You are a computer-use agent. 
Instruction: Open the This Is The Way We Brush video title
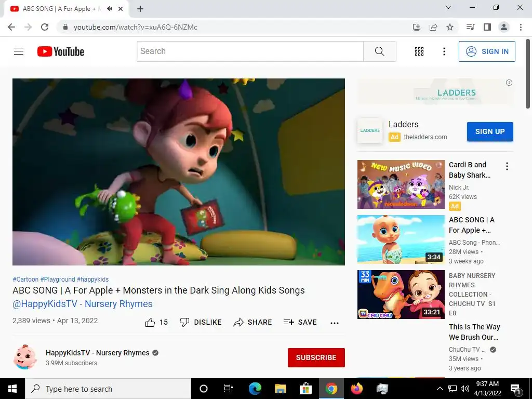(474, 332)
